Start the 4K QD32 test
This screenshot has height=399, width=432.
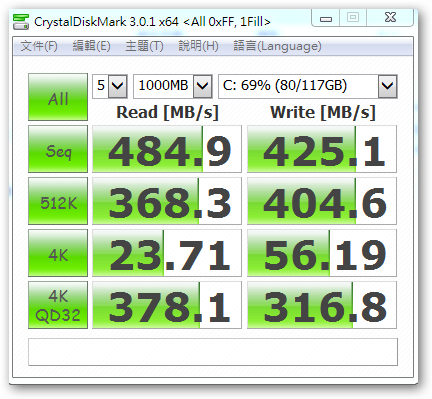click(58, 305)
